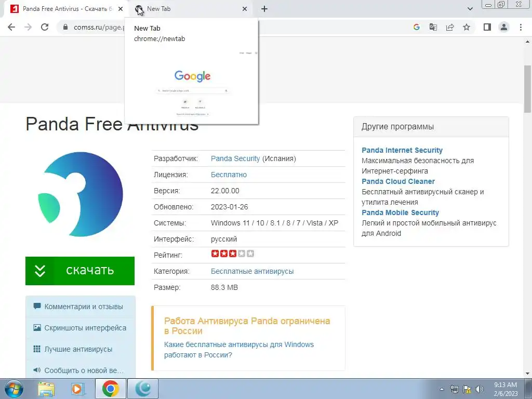
Task: Click the network tray icon
Action: [x=454, y=389]
